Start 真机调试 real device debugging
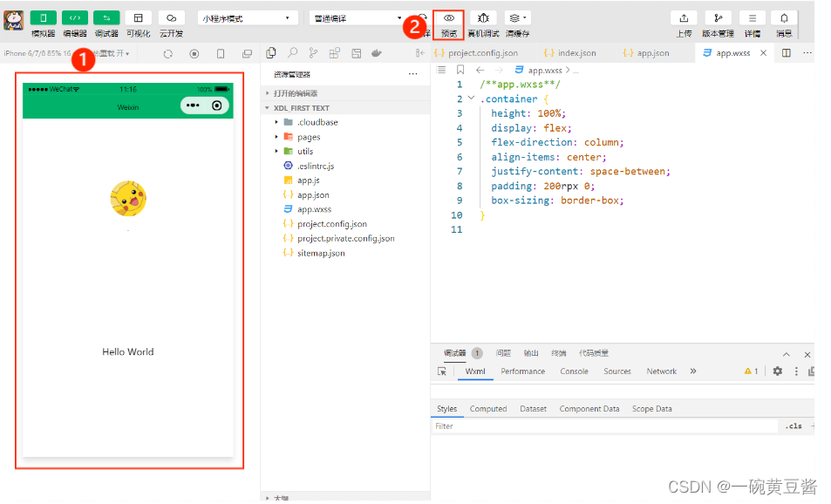The image size is (831, 504). point(483,18)
